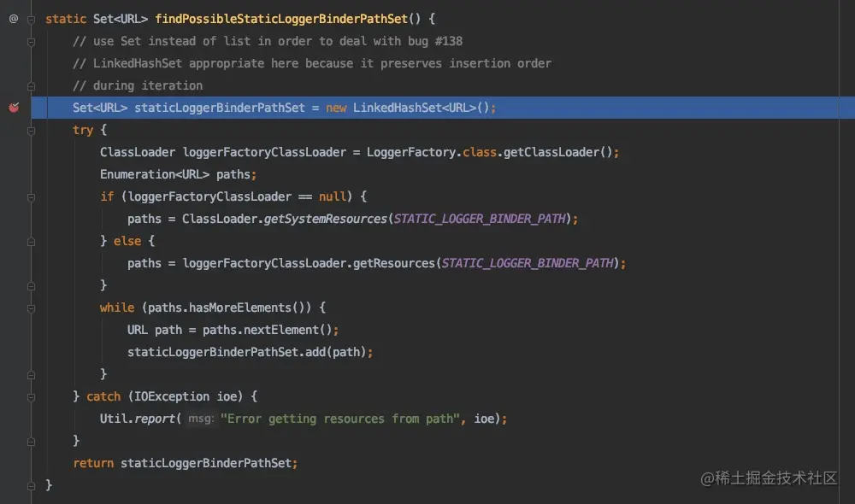
Task: Click STATIC_LOGGER_BINDER_PATH in getResources call
Action: [x=528, y=263]
